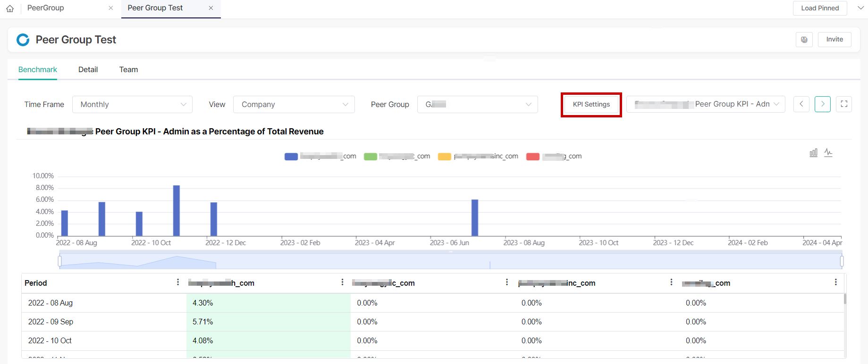This screenshot has height=364, width=868.
Task: Switch to the PeerGroup tab
Action: [x=46, y=8]
